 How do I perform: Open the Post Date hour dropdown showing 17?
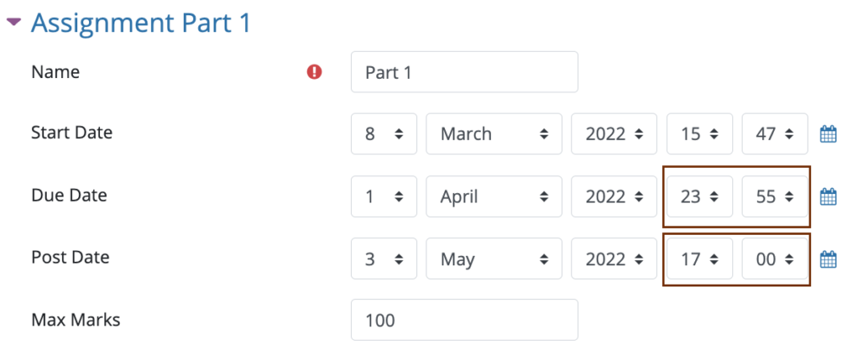click(699, 258)
